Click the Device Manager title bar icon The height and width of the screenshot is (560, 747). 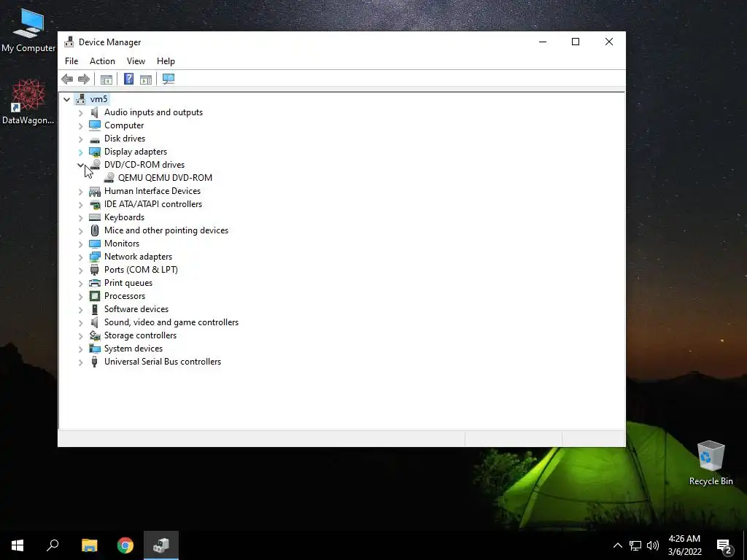pyautogui.click(x=69, y=42)
